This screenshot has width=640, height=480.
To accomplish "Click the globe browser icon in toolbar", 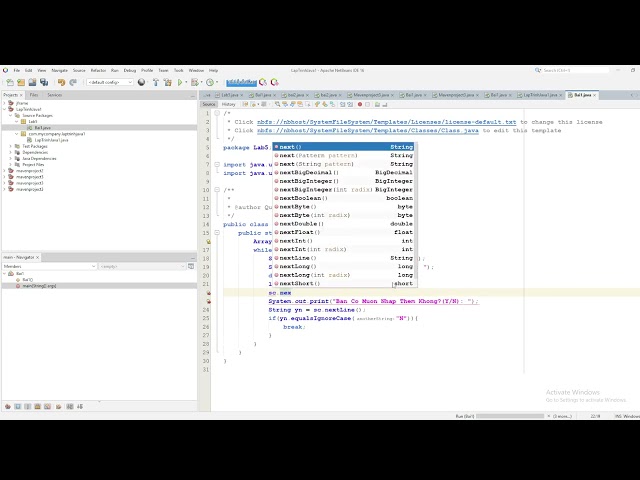I will [x=141, y=82].
